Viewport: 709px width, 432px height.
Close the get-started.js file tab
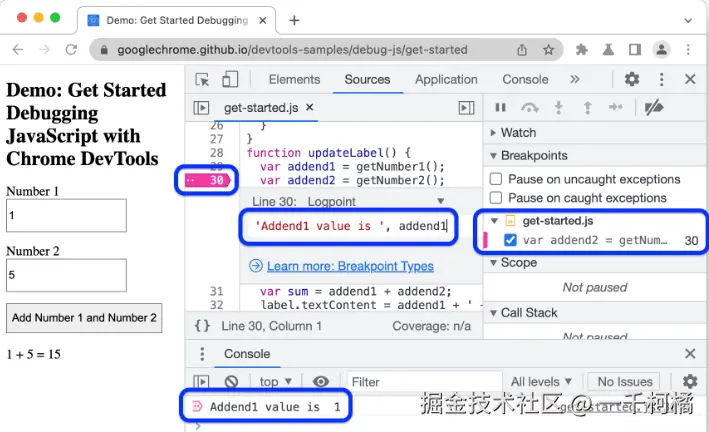310,107
